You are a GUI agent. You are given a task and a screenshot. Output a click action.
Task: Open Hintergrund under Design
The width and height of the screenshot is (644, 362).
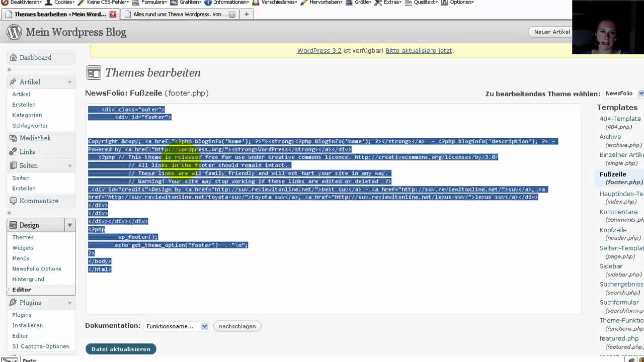point(28,279)
